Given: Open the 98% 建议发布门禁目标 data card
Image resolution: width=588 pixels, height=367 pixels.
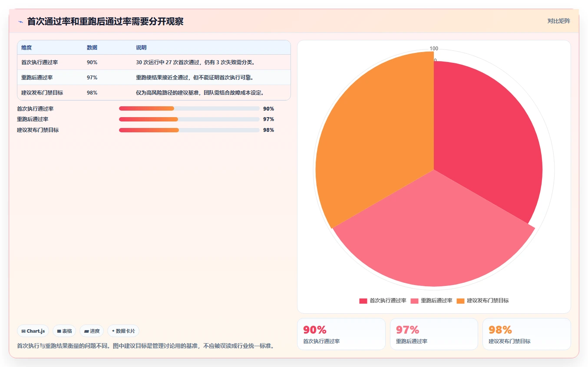Looking at the screenshot, I should [526, 334].
